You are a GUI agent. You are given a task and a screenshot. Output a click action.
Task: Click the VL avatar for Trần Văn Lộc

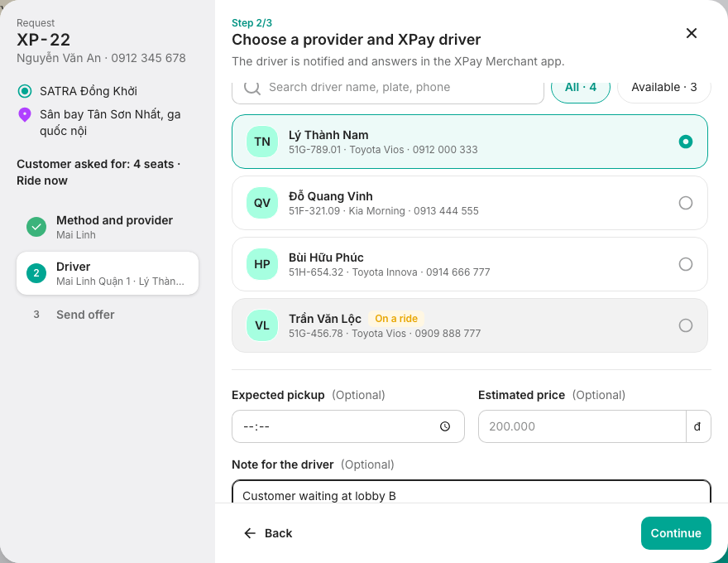pyautogui.click(x=262, y=325)
